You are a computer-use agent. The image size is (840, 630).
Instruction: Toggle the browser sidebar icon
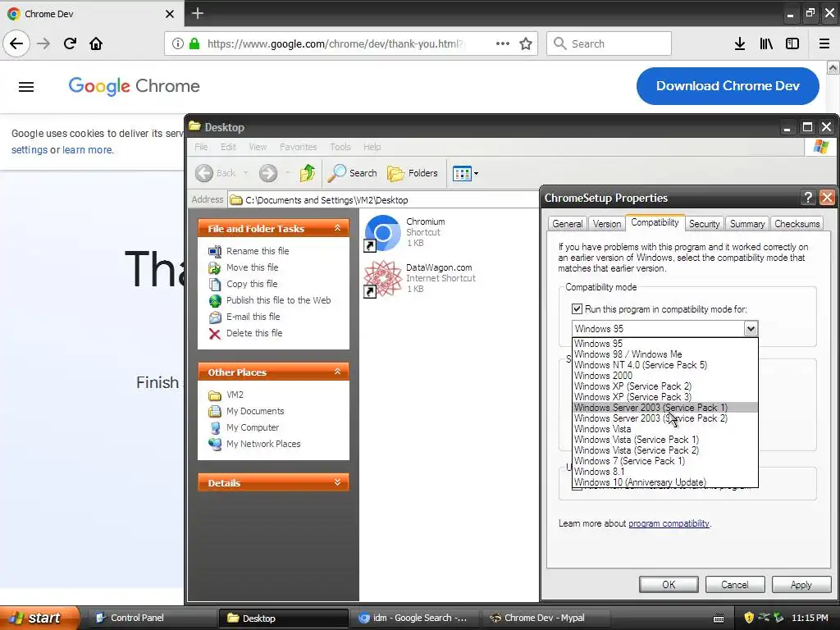[x=792, y=43]
